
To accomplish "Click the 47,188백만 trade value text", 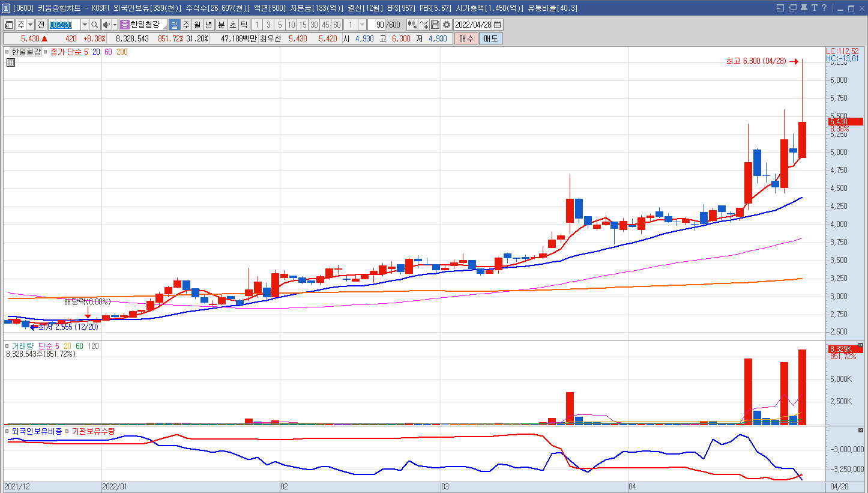I will [239, 38].
